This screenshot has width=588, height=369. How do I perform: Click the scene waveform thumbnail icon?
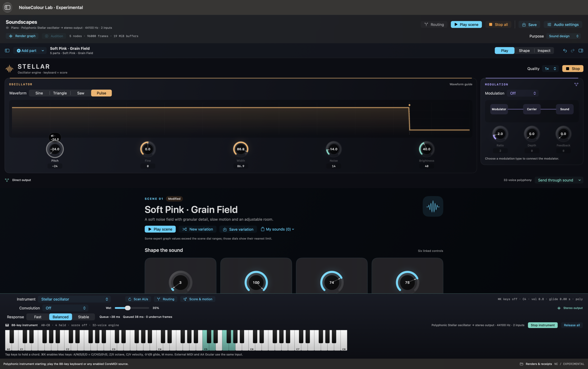(433, 207)
